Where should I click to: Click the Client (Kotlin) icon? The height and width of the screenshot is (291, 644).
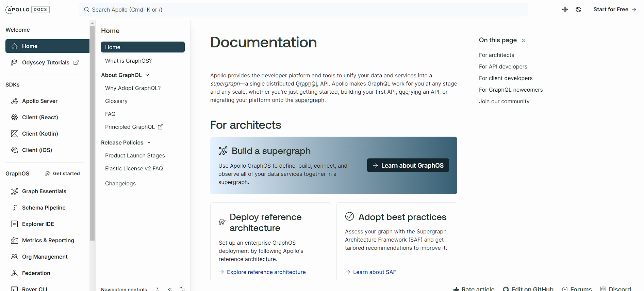14,134
